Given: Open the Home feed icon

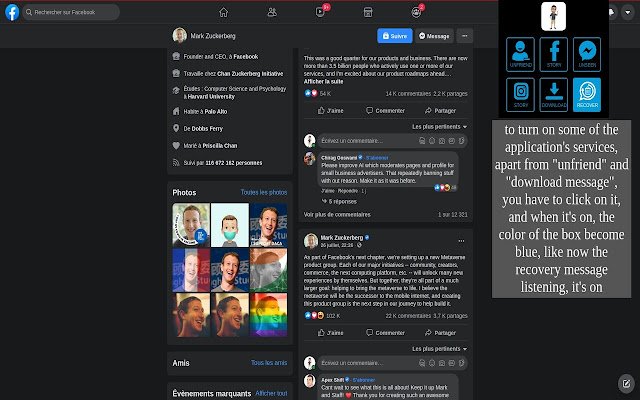Looking at the screenshot, I should coord(223,12).
